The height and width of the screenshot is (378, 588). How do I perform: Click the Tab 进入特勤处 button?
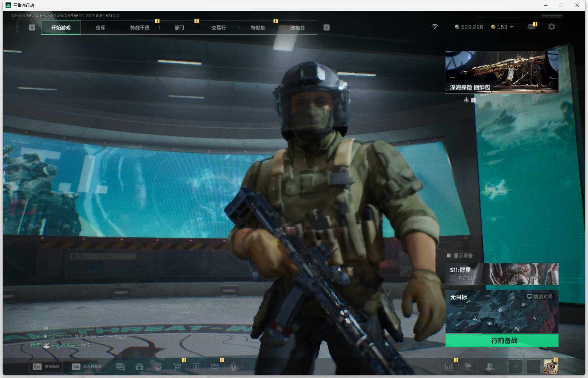(87, 367)
